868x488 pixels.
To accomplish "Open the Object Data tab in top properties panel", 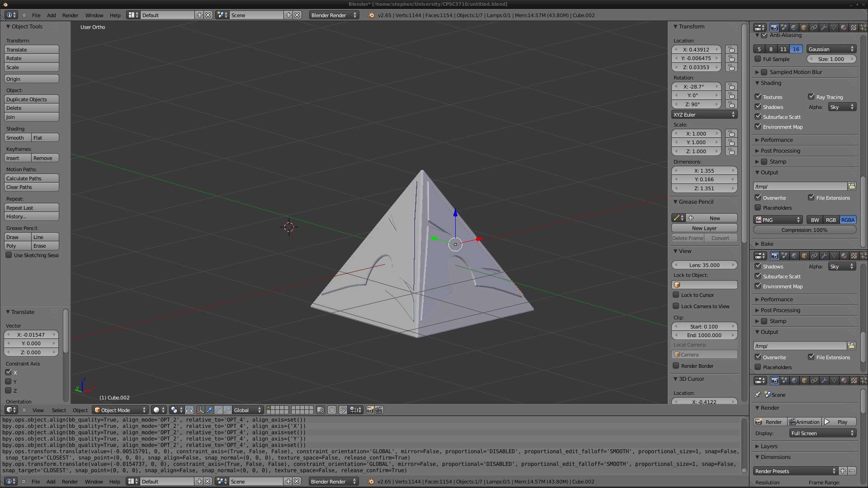I will pyautogui.click(x=834, y=27).
